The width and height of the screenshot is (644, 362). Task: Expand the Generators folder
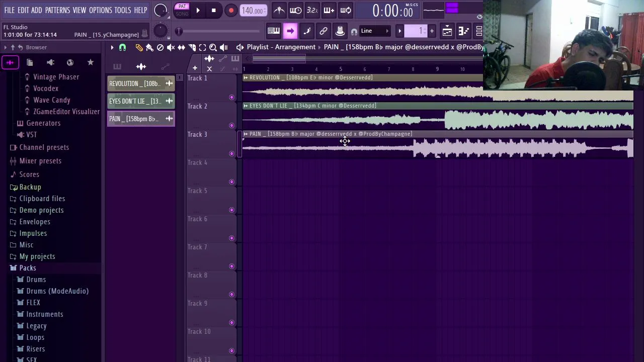[x=43, y=123]
